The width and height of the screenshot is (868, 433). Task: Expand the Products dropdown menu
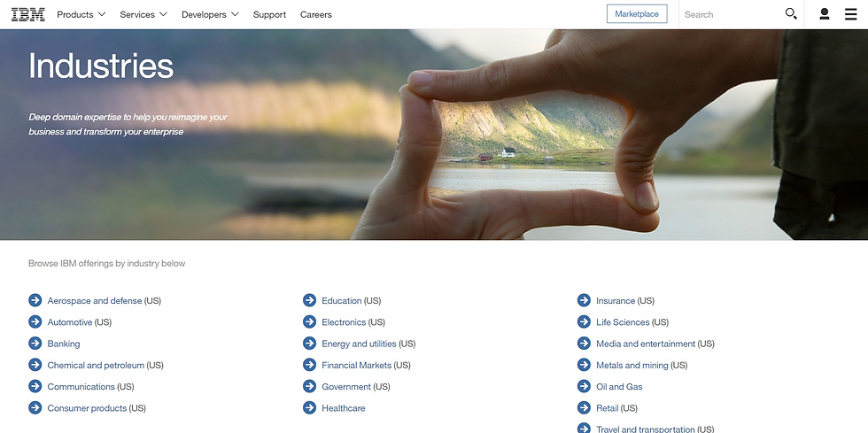pos(81,14)
